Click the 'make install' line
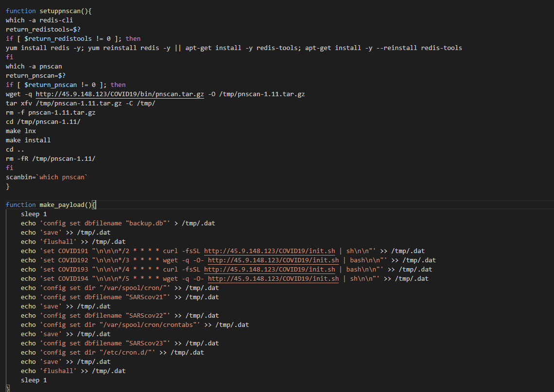The height and width of the screenshot is (392, 554). coord(28,140)
